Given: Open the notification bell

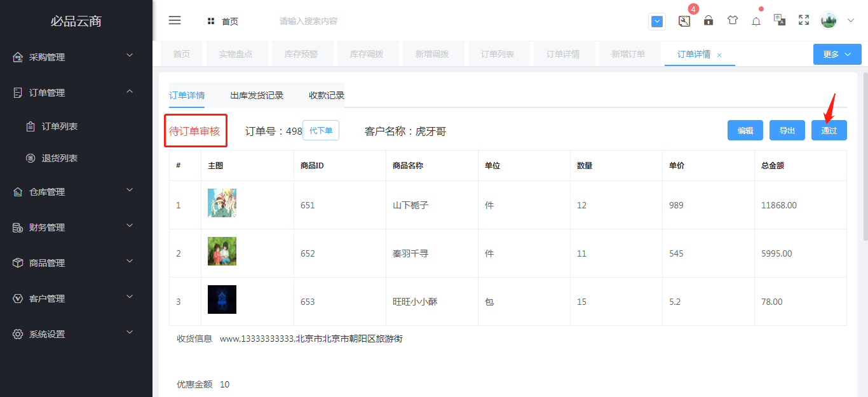Looking at the screenshot, I should (x=756, y=21).
